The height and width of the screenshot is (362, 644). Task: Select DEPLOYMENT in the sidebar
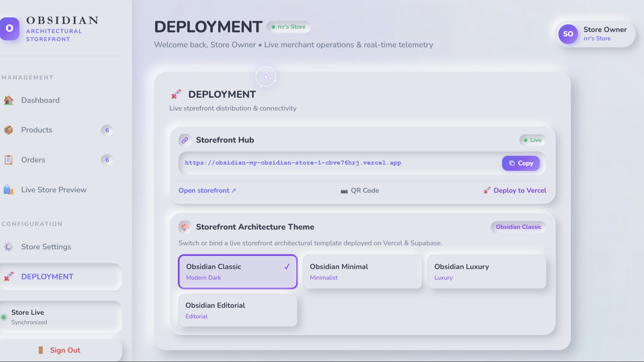61,277
